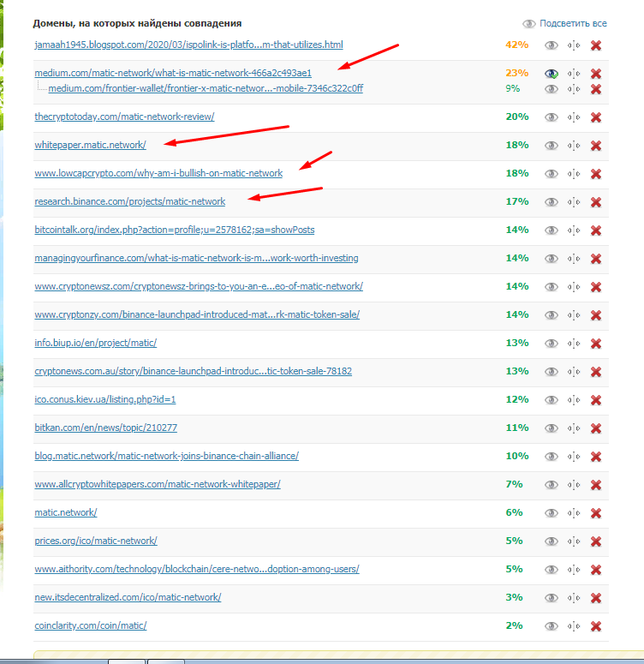
Task: Open medium.com/frontier-wallet sub-link
Action: click(206, 88)
